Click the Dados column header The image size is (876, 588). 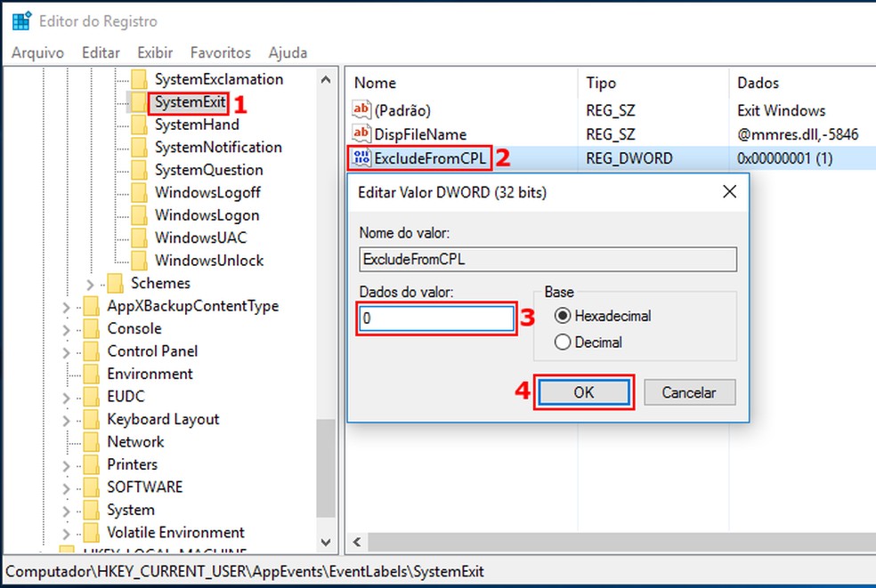coord(802,83)
